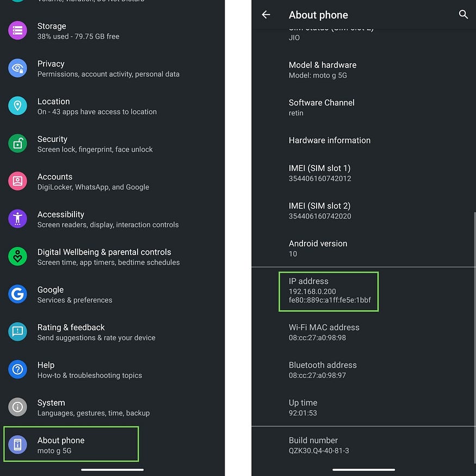This screenshot has width=476, height=476.
Task: Open System languages gestures entry
Action: click(x=112, y=407)
